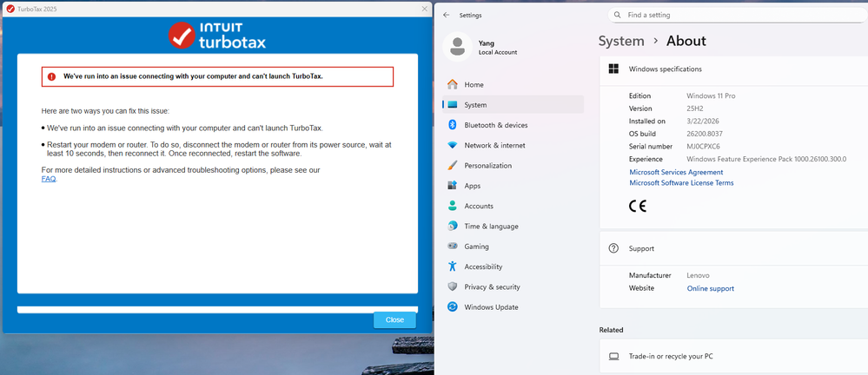
Task: Click the serial number MJ0CPXC6
Action: point(703,146)
